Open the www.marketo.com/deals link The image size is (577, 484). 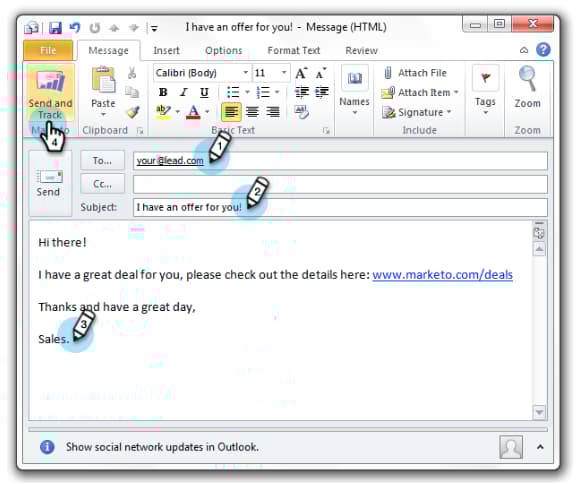442,275
